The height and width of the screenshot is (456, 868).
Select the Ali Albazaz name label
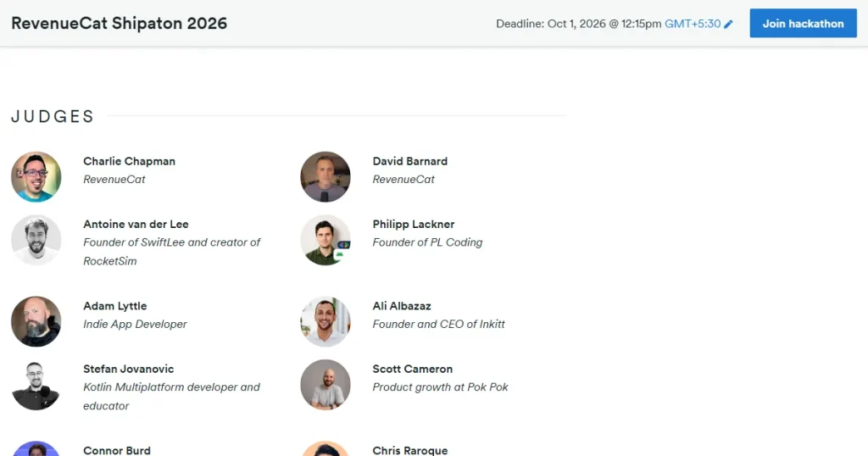(x=402, y=306)
